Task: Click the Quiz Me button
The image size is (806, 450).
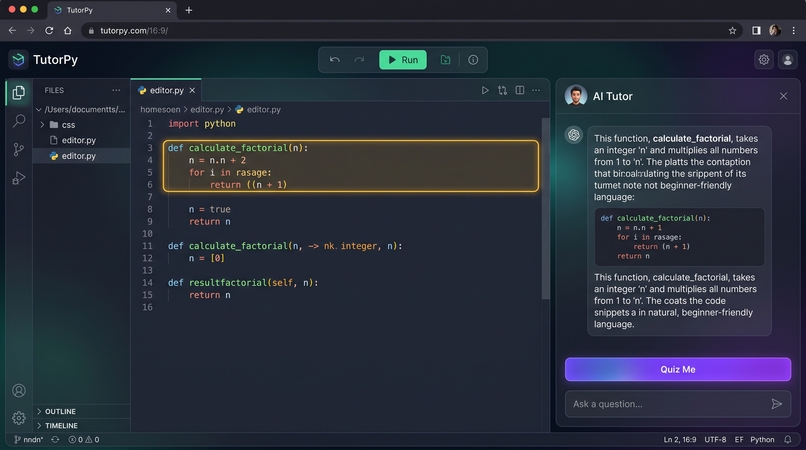Action: [x=677, y=369]
